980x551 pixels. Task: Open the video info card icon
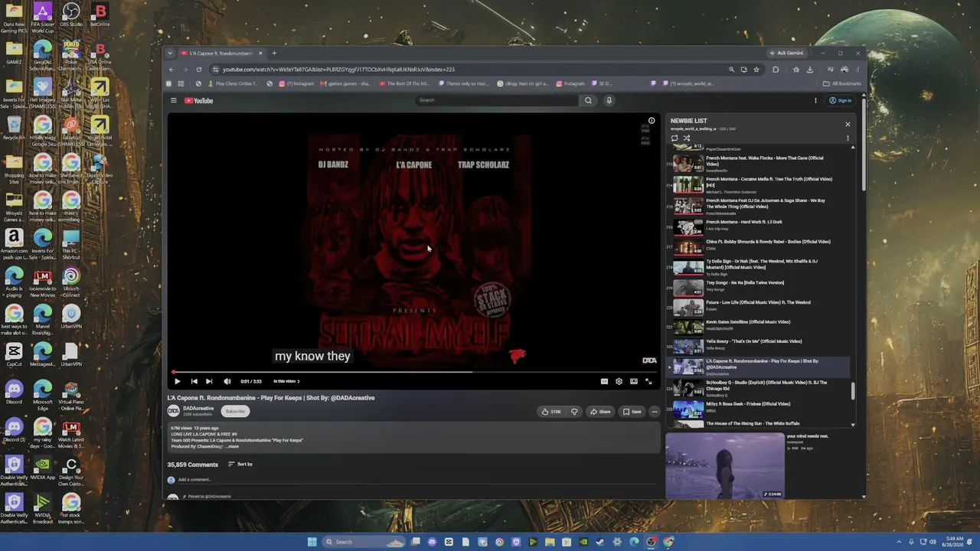652,121
